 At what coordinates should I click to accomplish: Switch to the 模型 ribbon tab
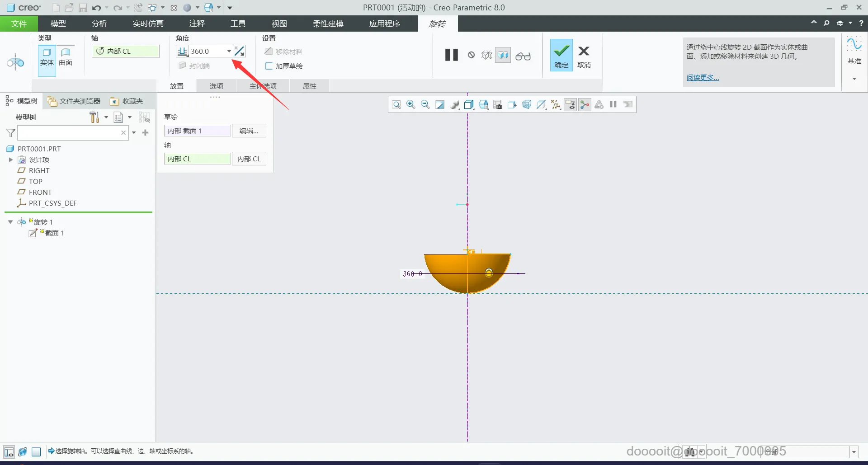[58, 23]
